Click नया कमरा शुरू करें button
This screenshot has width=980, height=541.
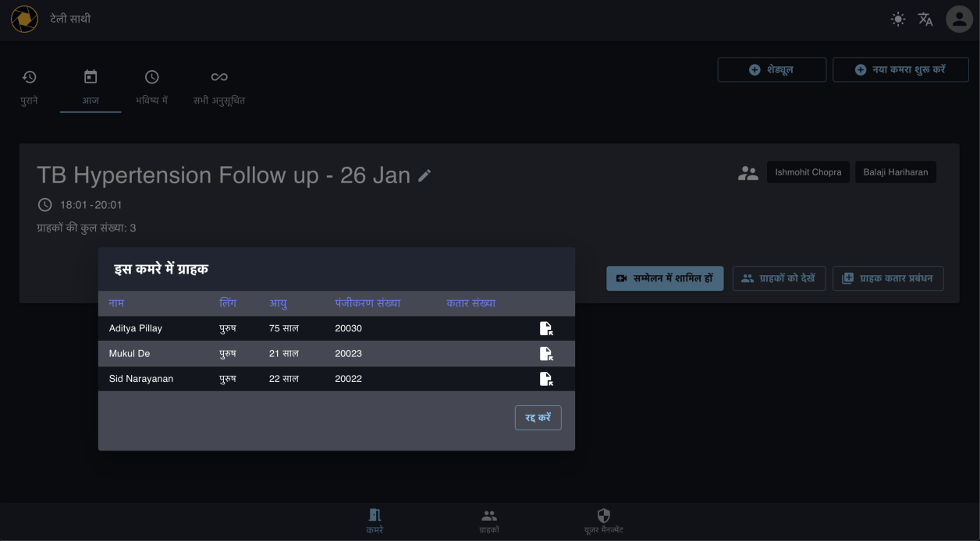[x=900, y=69]
